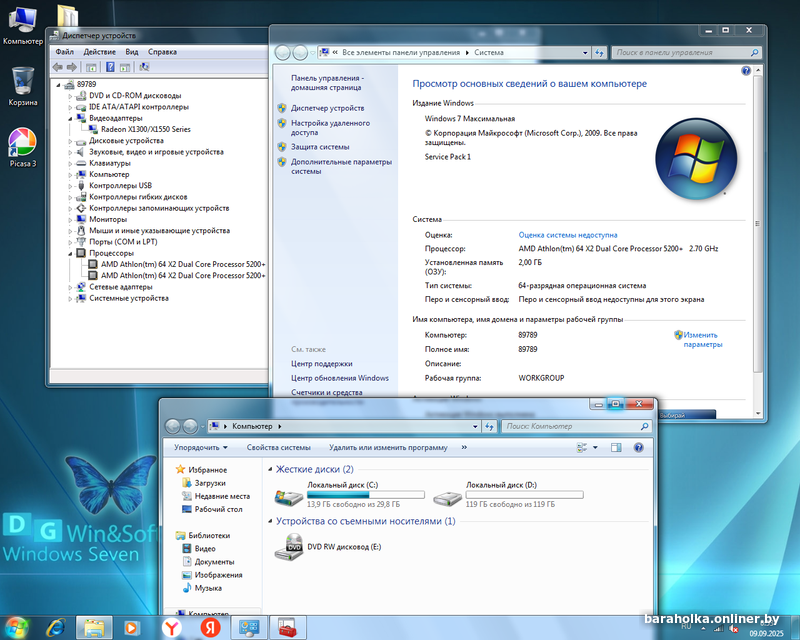
Task: Expand DVD и CD-ROM дисководы node
Action: click(69, 96)
